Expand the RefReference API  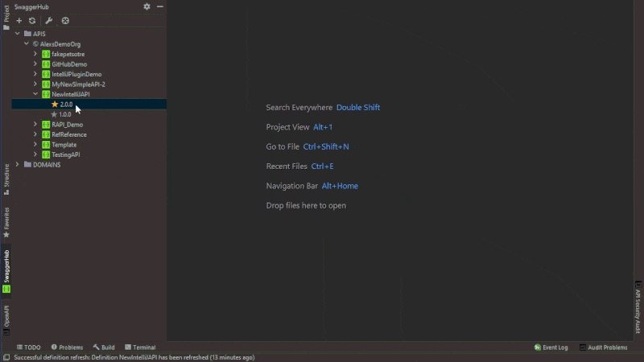35,134
